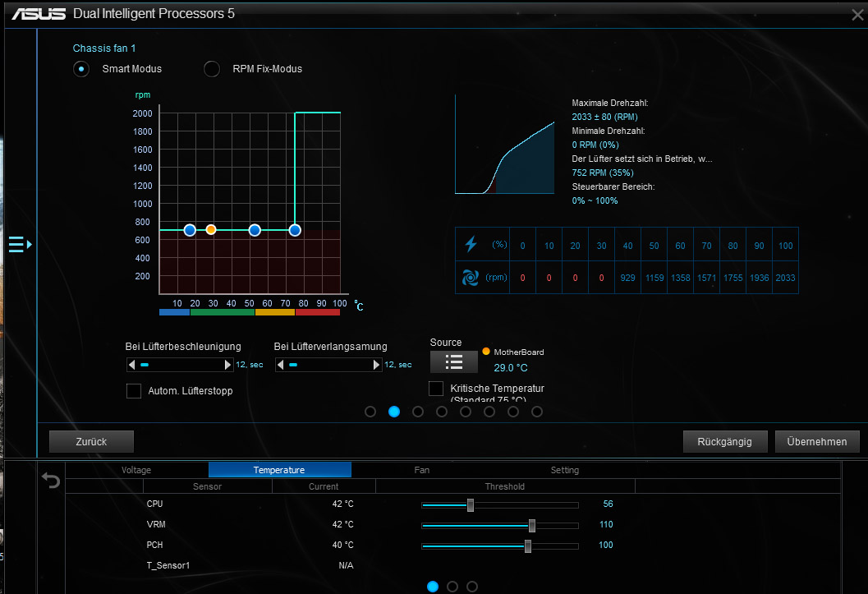This screenshot has width=868, height=594.
Task: Select the sixth fan page dot
Action: pyautogui.click(x=489, y=412)
